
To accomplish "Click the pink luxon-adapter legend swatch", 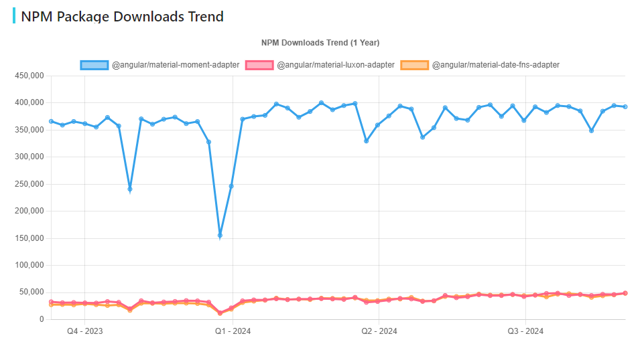I will coord(259,65).
